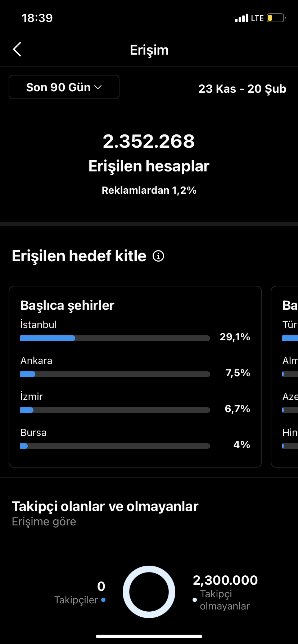Tap the battery icon in status bar
The height and width of the screenshot is (644, 298).
pos(276,18)
